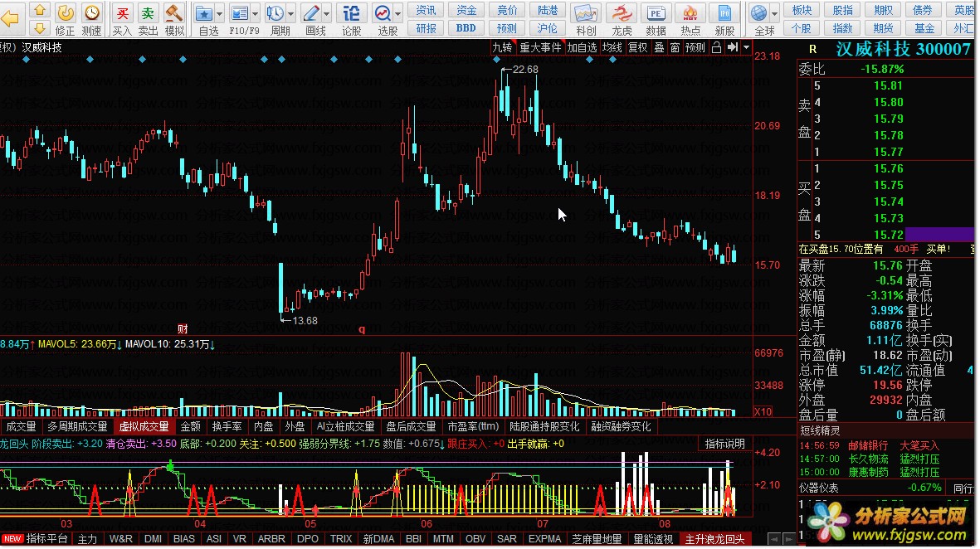Click the BBD button
The height and width of the screenshot is (549, 980).
click(466, 28)
